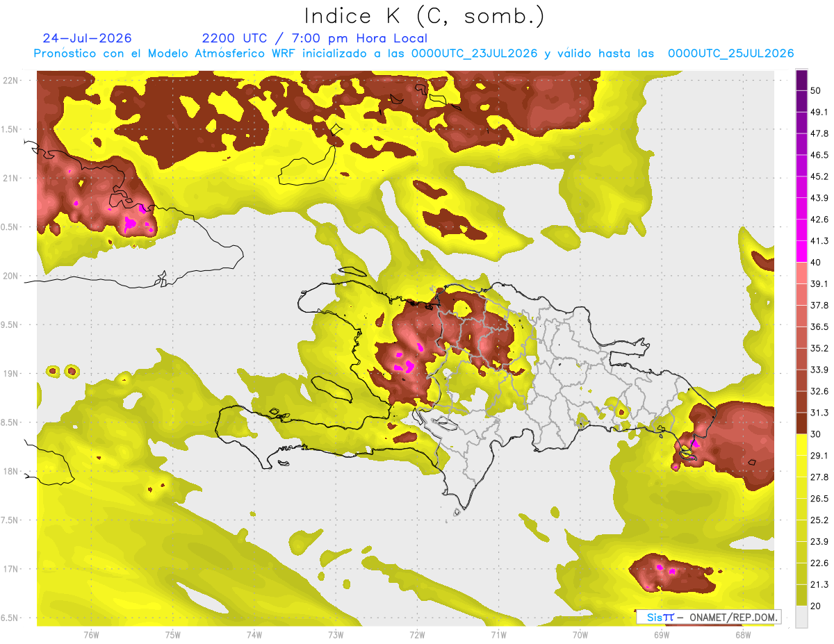Click the legend value "36.5"

(x=820, y=327)
